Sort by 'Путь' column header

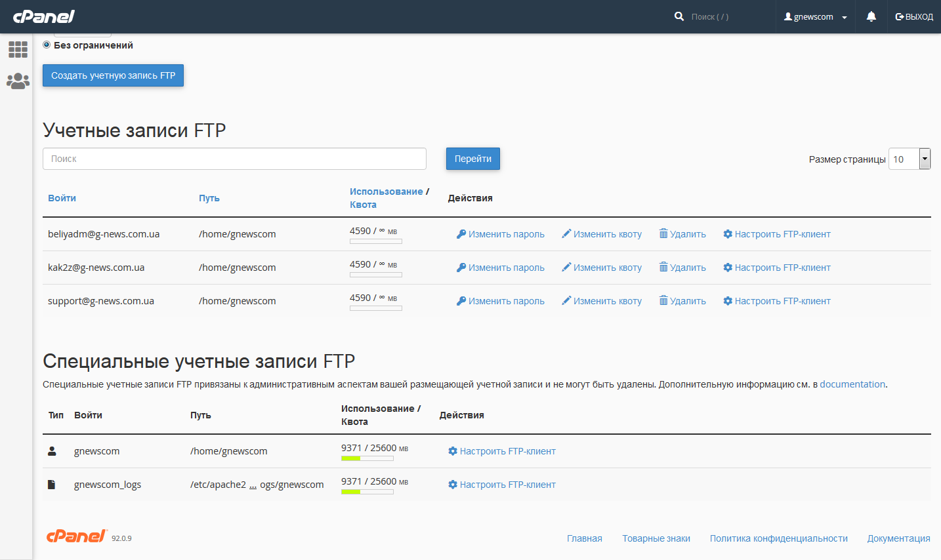pyautogui.click(x=209, y=198)
